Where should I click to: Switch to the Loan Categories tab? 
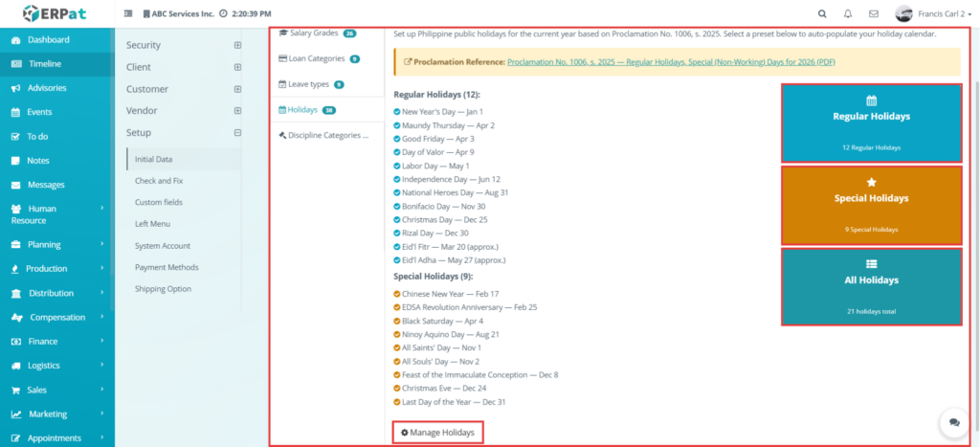point(319,58)
